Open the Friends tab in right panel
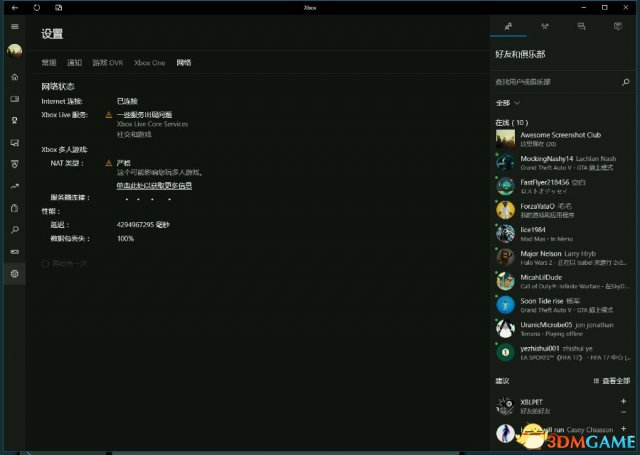Viewport: 640px width, 455px height. 508,27
